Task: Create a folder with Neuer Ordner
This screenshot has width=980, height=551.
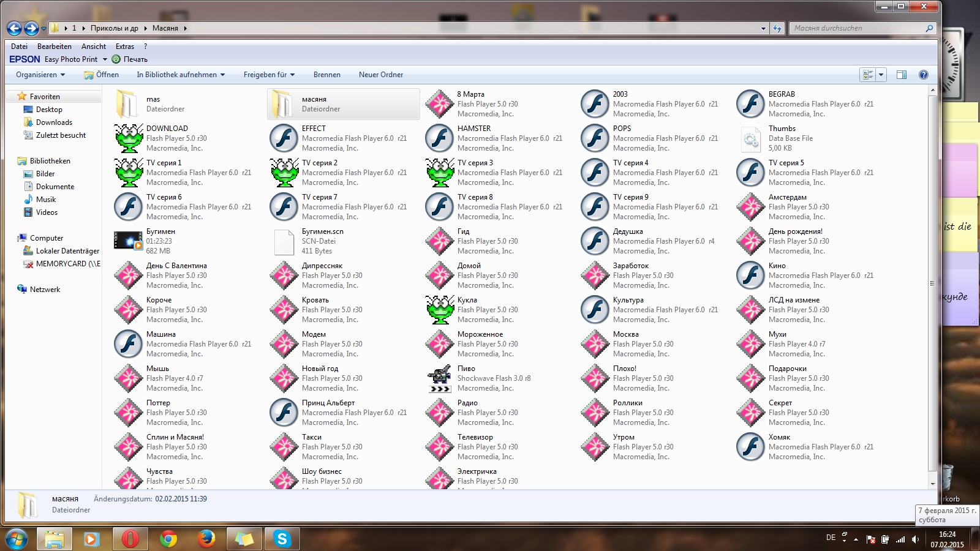Action: click(x=381, y=75)
